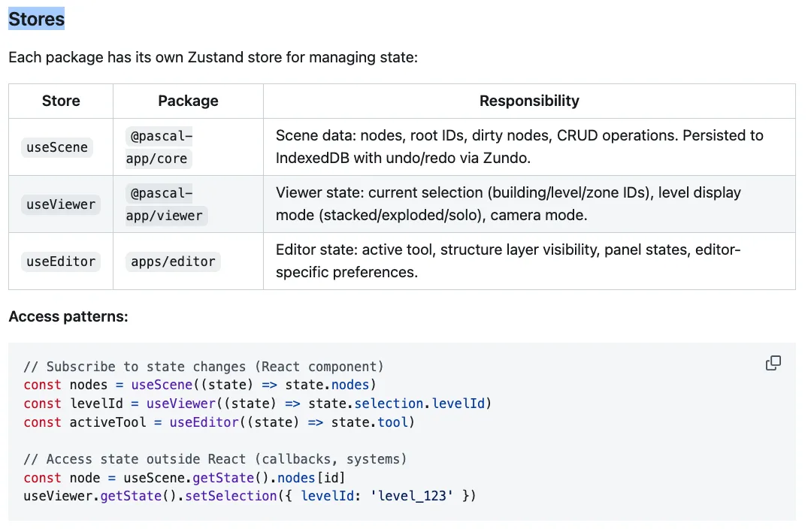
Task: Select the @pascal-app/core package cell
Action: pyautogui.click(x=159, y=147)
